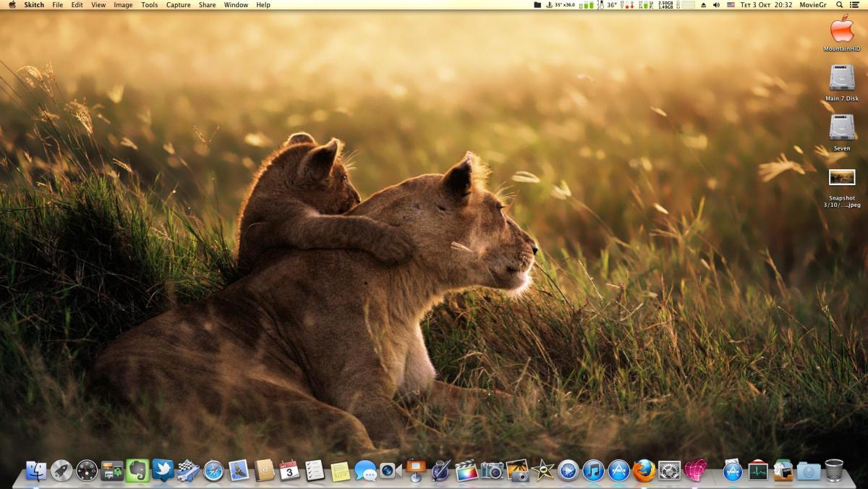Open US flag input source menu
The image size is (868, 489).
pos(731,4)
